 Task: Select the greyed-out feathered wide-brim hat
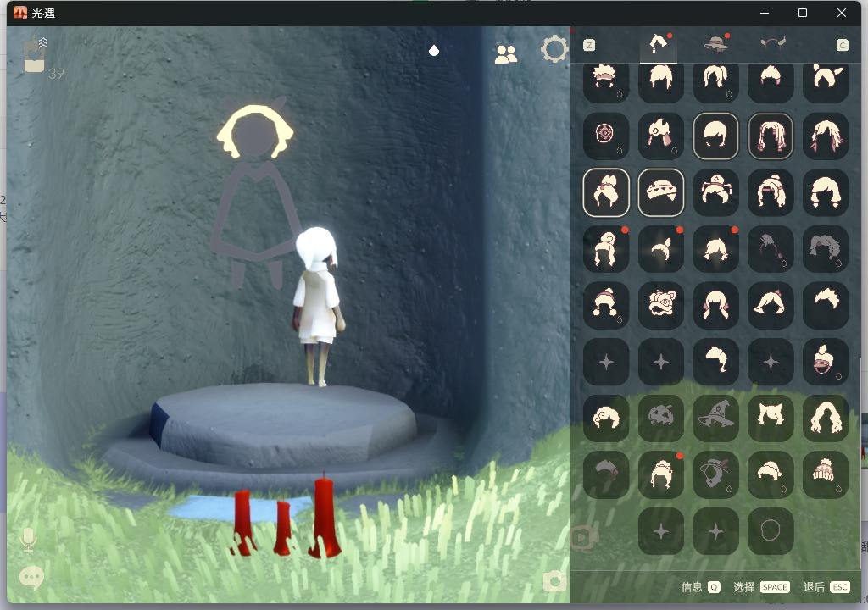715,474
